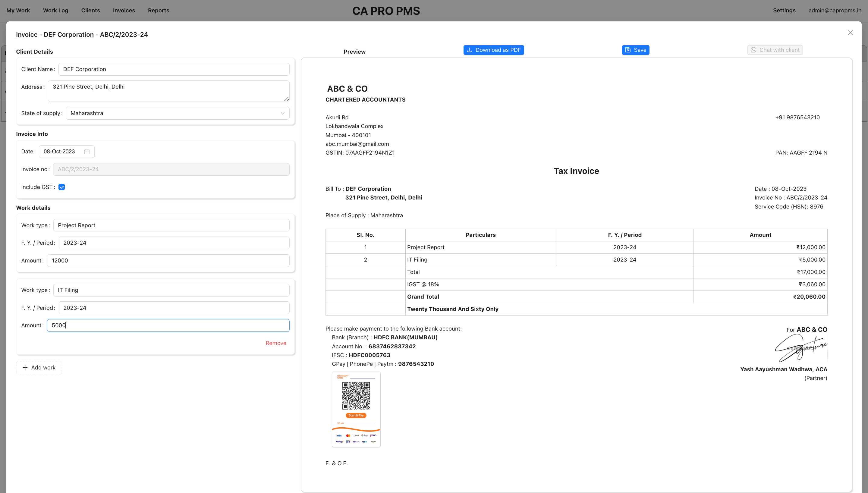
Task: Switch to the Invoices menu
Action: click(124, 11)
